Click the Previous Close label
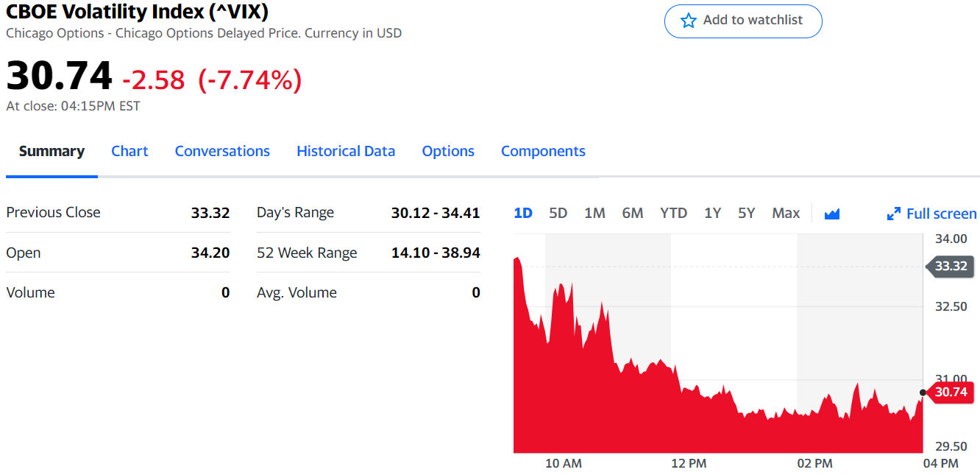The height and width of the screenshot is (475, 980). click(53, 212)
